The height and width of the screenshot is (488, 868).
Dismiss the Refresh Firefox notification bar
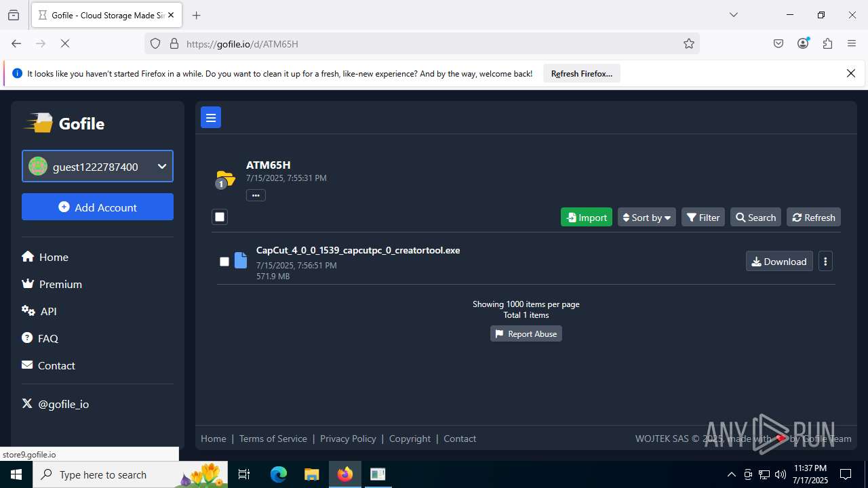click(851, 73)
